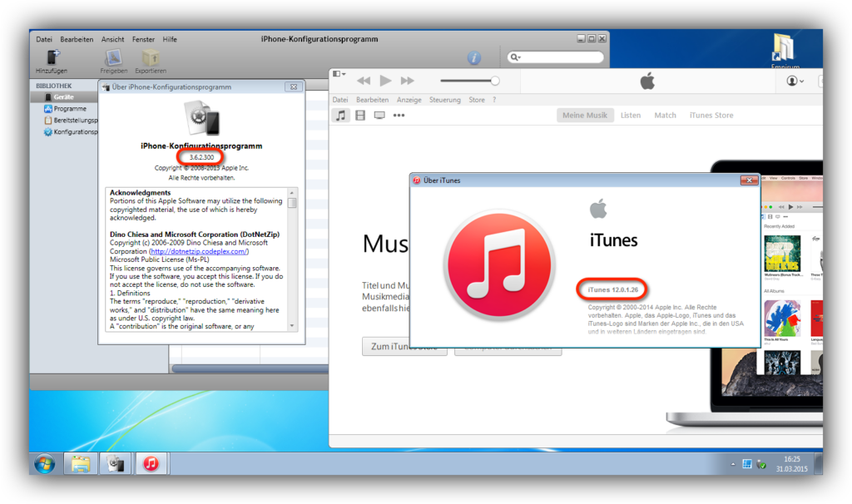Select the Music note library icon
This screenshot has height=504, width=852.
point(340,115)
